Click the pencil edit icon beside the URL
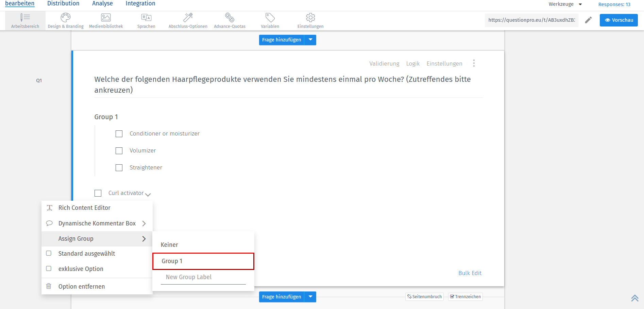 pos(589,20)
